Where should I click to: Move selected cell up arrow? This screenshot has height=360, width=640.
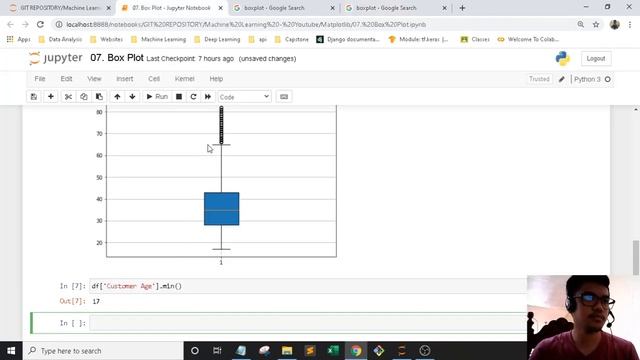[x=117, y=97]
